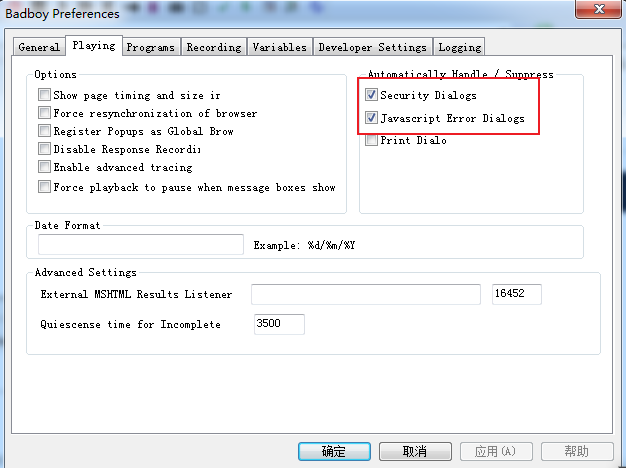Open the Logging tab

(x=459, y=47)
